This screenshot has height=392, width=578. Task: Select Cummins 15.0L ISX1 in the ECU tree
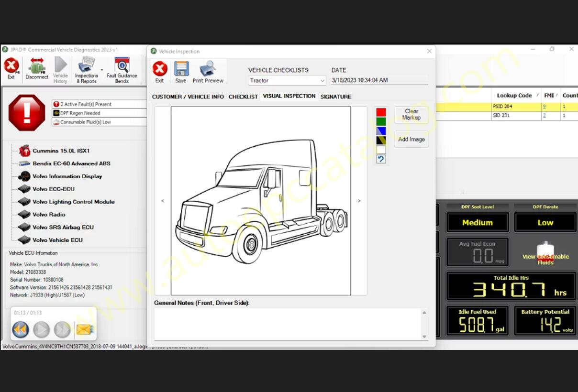[61, 151]
